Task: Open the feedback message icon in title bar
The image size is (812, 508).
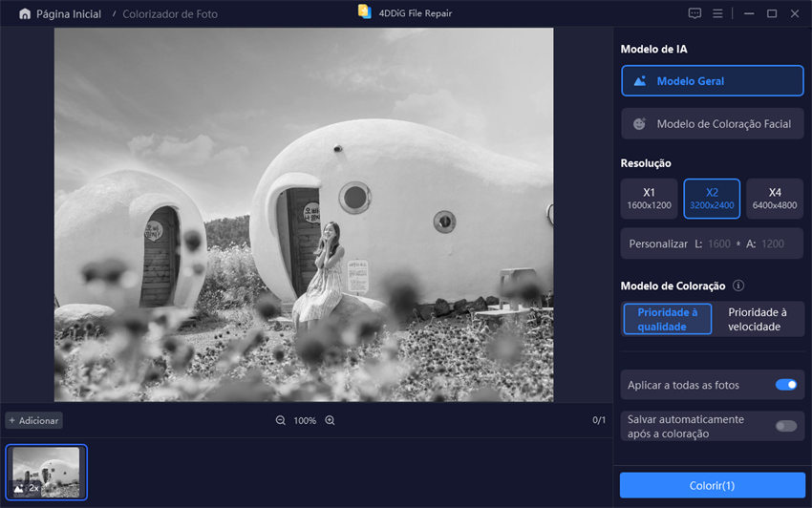Action: pos(694,13)
